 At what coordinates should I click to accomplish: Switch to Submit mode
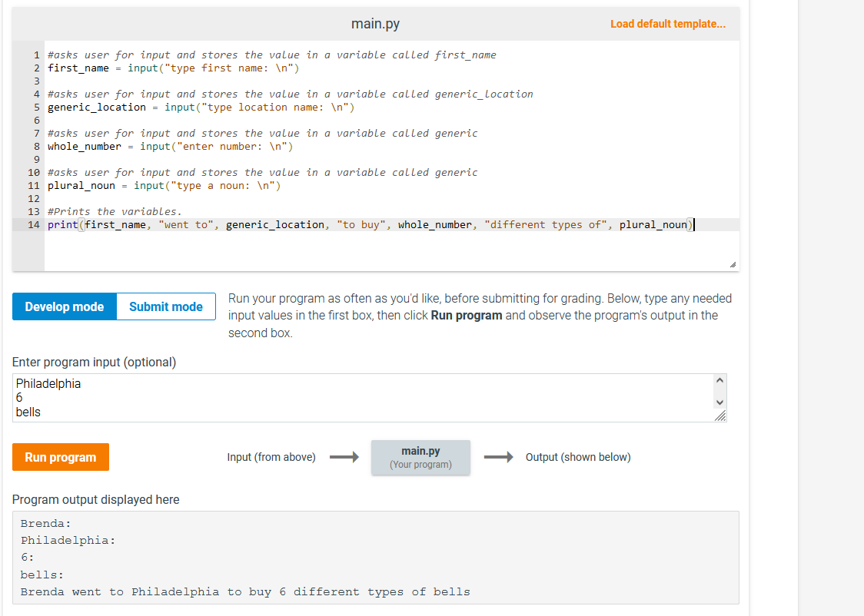166,306
